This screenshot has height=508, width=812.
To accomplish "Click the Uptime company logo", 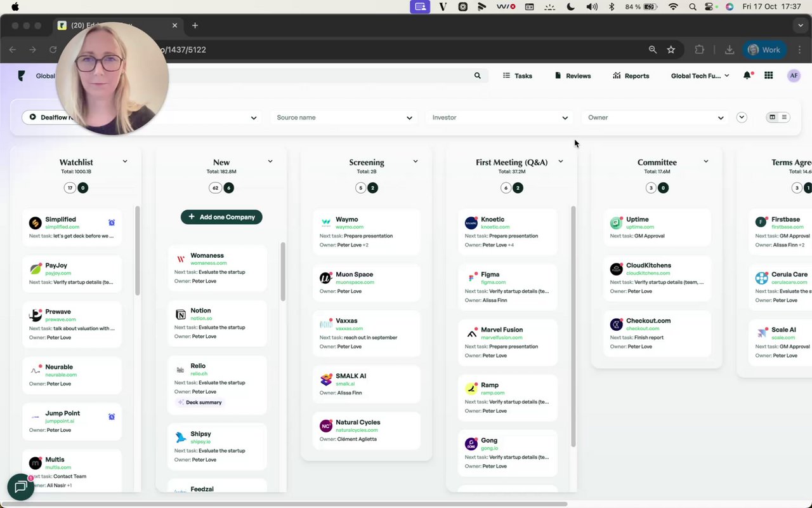I will (x=617, y=223).
